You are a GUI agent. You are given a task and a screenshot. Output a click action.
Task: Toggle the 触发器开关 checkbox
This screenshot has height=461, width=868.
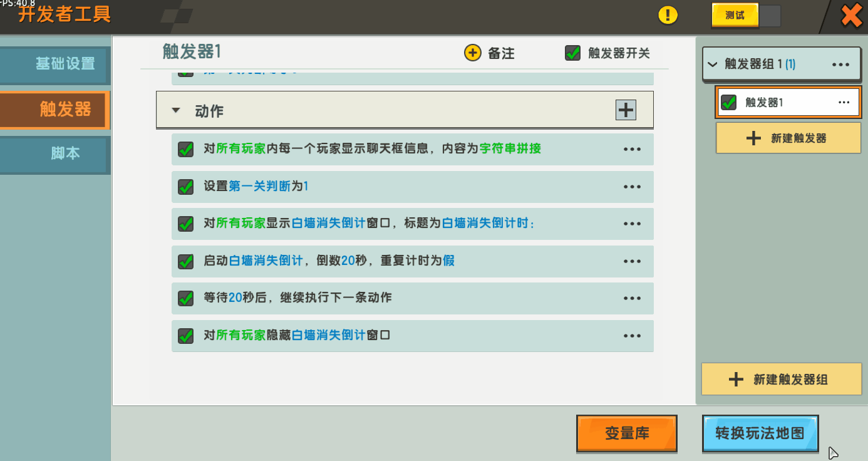[572, 53]
